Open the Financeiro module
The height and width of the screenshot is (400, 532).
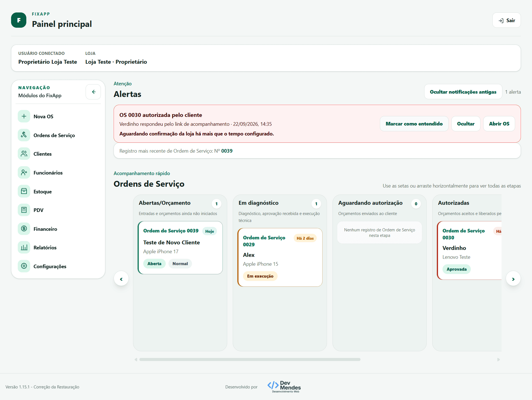[58, 229]
